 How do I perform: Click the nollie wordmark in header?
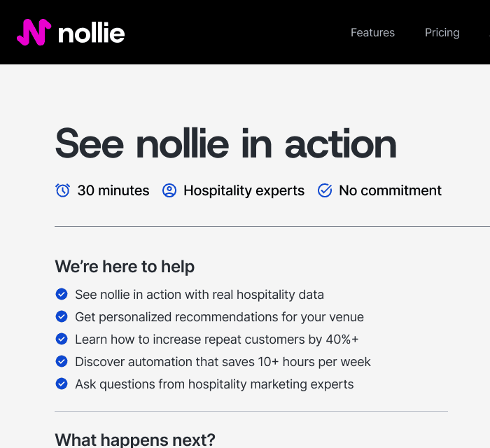(x=92, y=33)
